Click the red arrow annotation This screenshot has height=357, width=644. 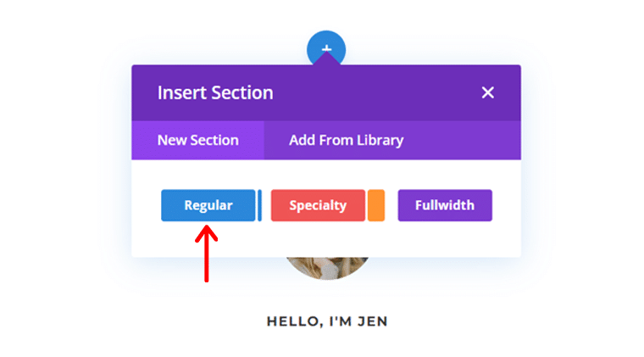(206, 254)
